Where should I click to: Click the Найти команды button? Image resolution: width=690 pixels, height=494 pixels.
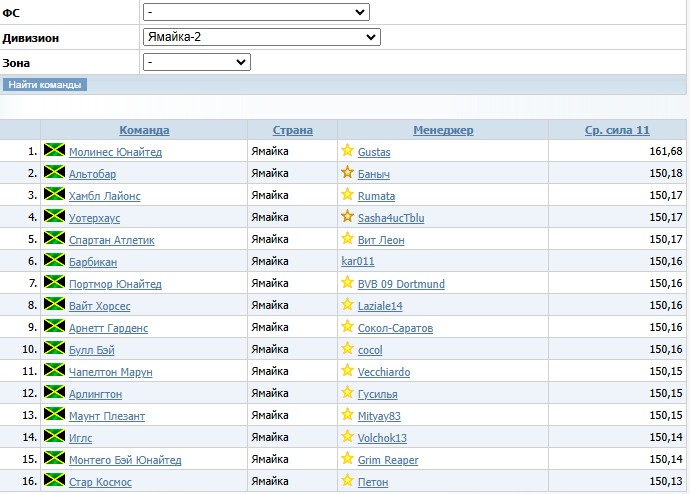click(x=44, y=84)
